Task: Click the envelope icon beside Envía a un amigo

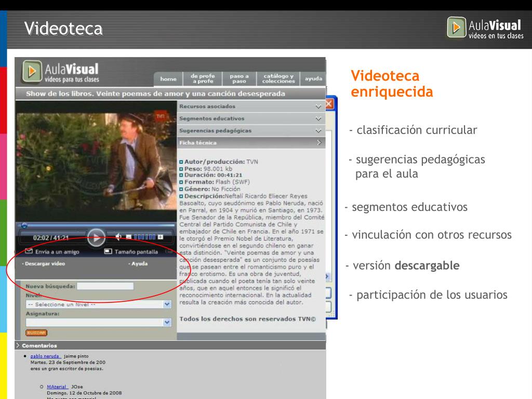Action: tap(29, 251)
